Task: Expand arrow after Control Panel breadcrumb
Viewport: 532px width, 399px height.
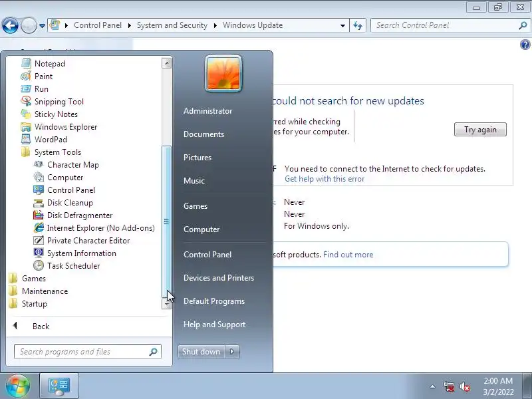Action: (129, 25)
